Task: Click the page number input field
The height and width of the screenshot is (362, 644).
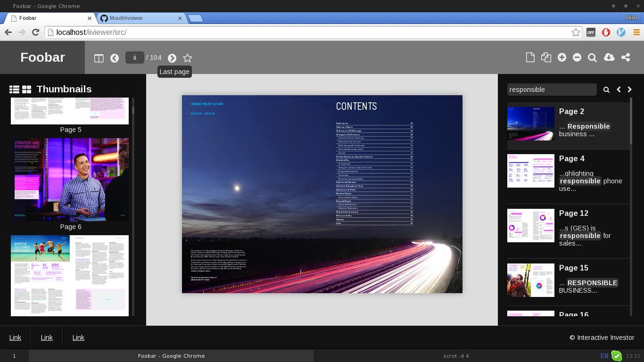Action: click(x=135, y=58)
